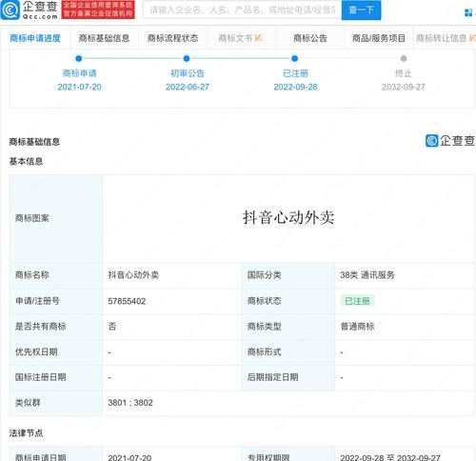The image size is (476, 461).
Task: Click the search input field
Action: (x=242, y=10)
